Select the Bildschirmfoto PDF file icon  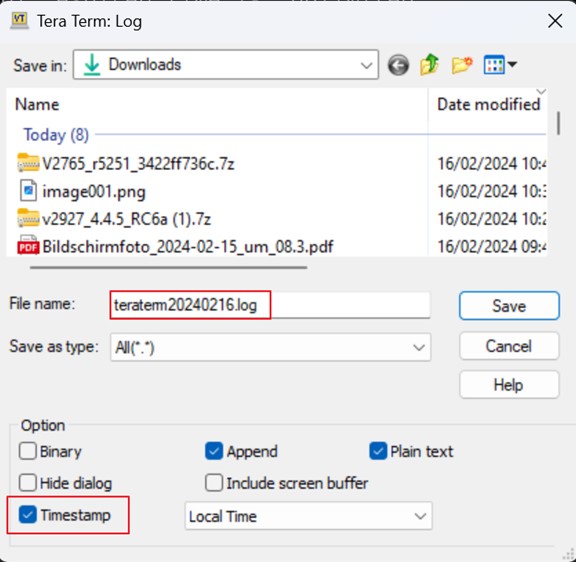(28, 245)
